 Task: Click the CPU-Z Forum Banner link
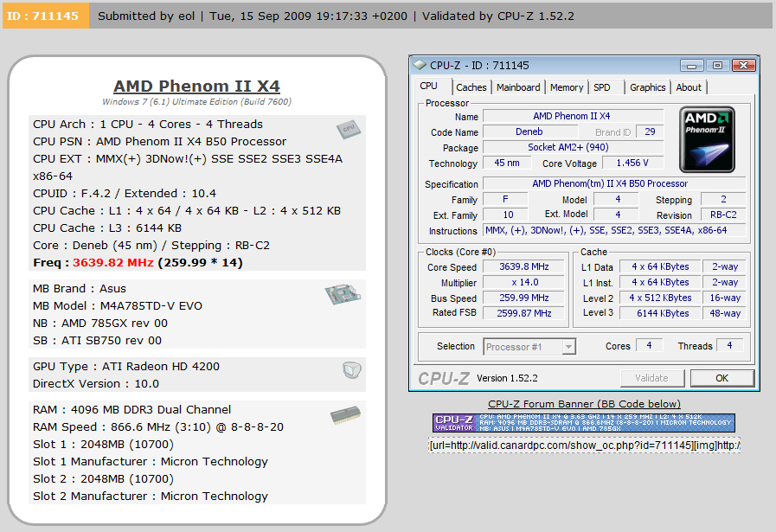pyautogui.click(x=584, y=404)
